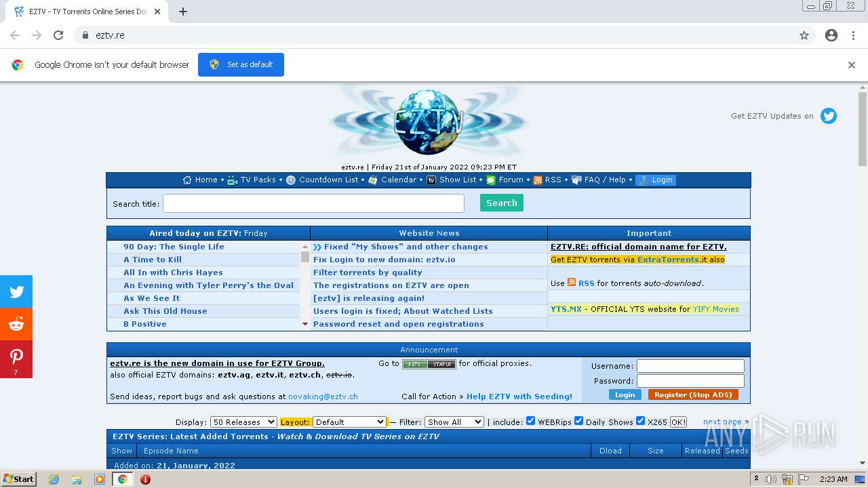This screenshot has width=868, height=488.
Task: Click the Chrome address bar
Action: [434, 35]
